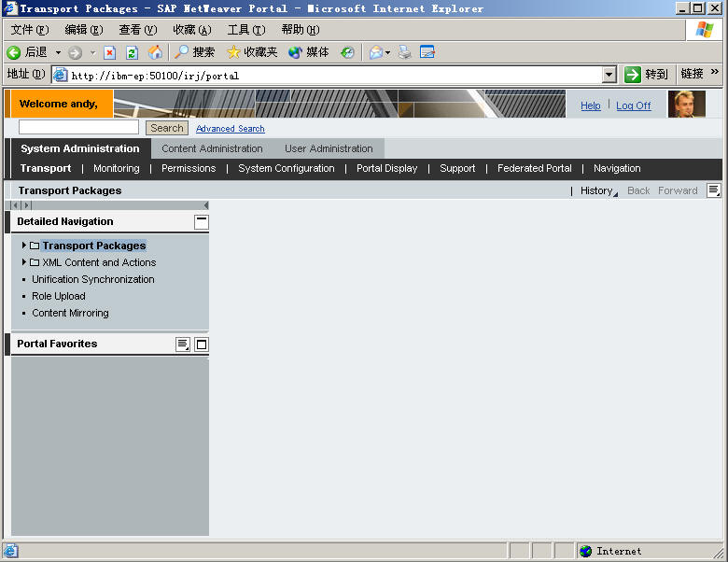Expand the Portal Favorites tray
The image size is (728, 562).
coord(201,344)
